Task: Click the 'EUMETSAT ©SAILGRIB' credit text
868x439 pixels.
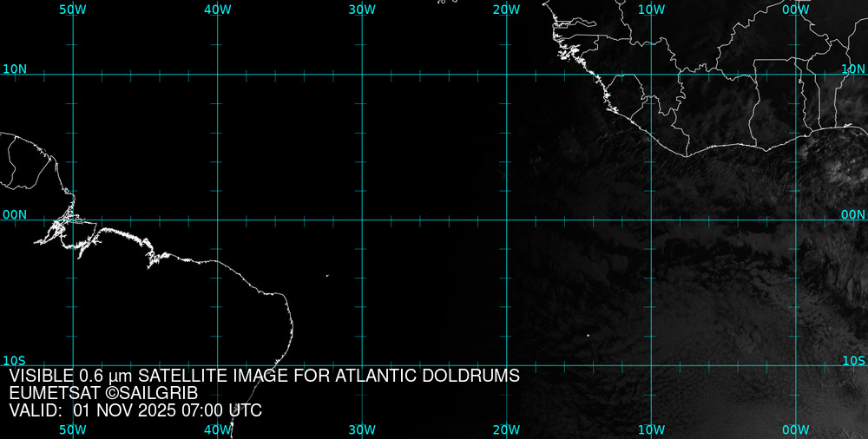Action: click(103, 393)
